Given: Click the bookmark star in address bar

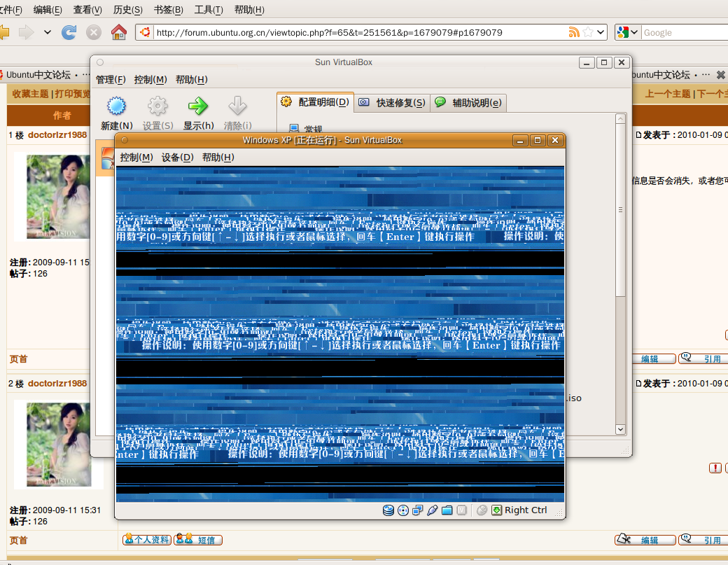Looking at the screenshot, I should pos(588,32).
